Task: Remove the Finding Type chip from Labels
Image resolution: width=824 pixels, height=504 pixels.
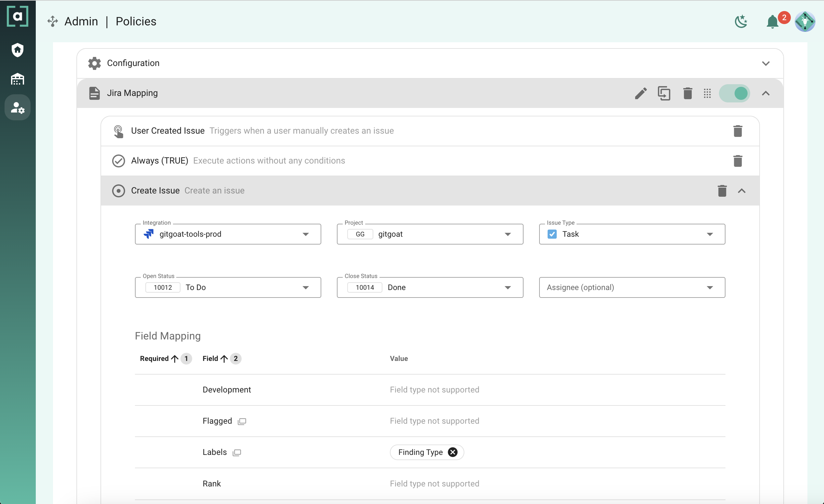Action: tap(452, 452)
